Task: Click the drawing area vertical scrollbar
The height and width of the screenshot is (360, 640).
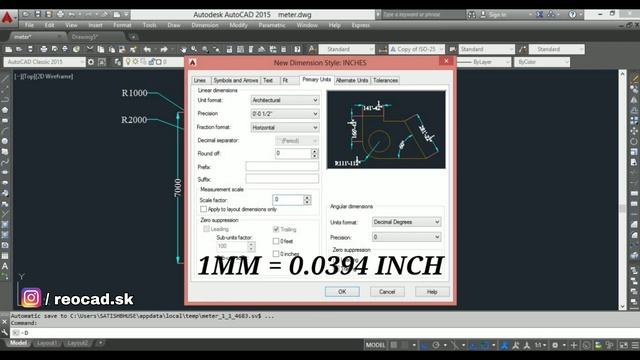Action: pos(622,190)
